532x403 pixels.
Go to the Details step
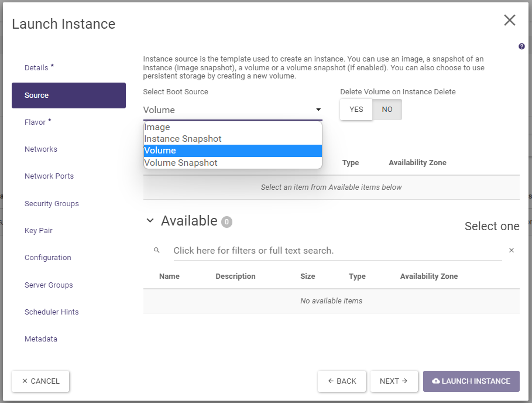click(36, 68)
